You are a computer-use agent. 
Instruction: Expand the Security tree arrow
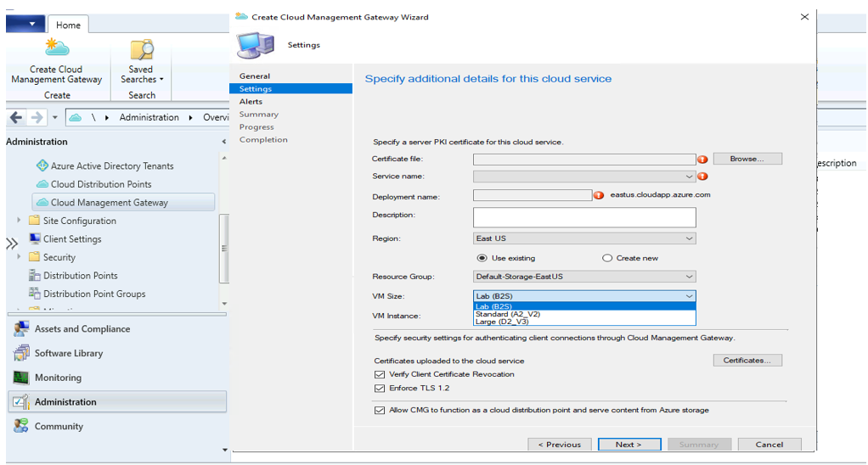[x=19, y=256]
